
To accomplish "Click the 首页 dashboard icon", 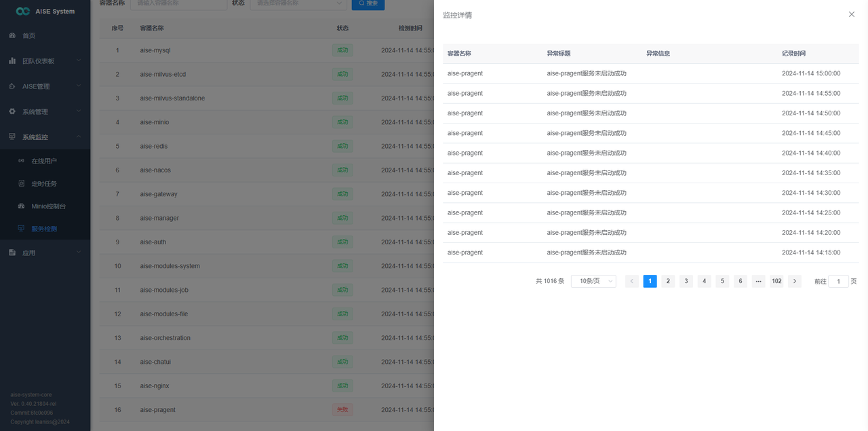I will 12,35.
